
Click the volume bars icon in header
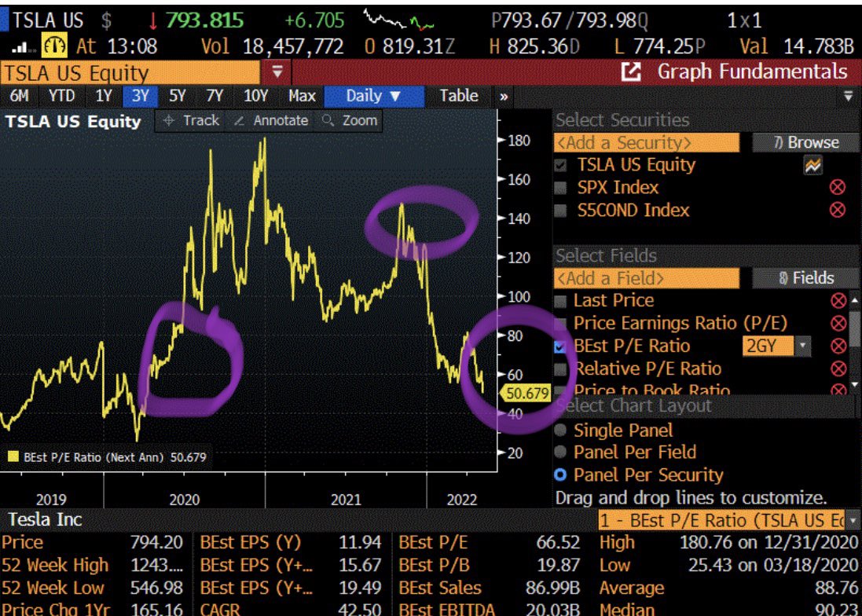21,47
